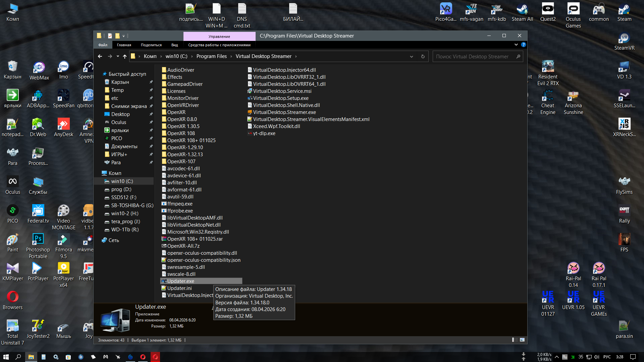Refresh the folder view with the refresh icon
This screenshot has width=644, height=362.
coord(422,56)
